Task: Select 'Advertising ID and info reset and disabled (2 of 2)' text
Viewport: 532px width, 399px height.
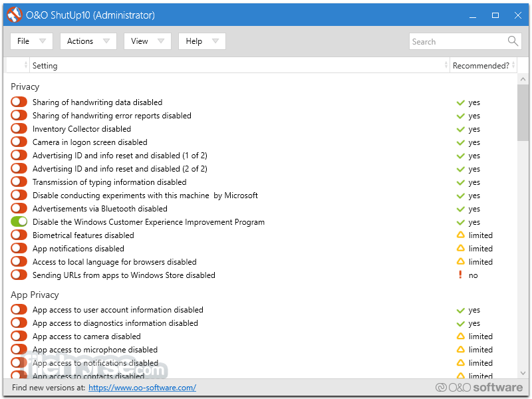Action: tap(120, 169)
